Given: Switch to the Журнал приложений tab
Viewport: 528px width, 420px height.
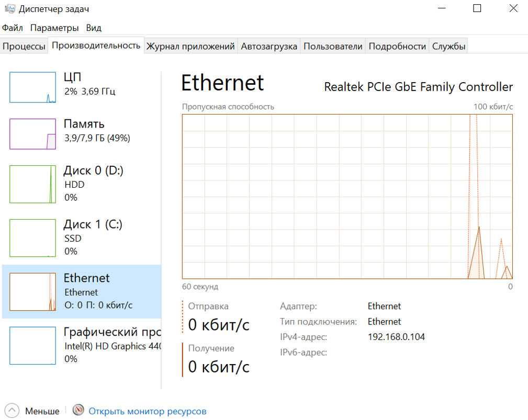Looking at the screenshot, I should (x=190, y=46).
